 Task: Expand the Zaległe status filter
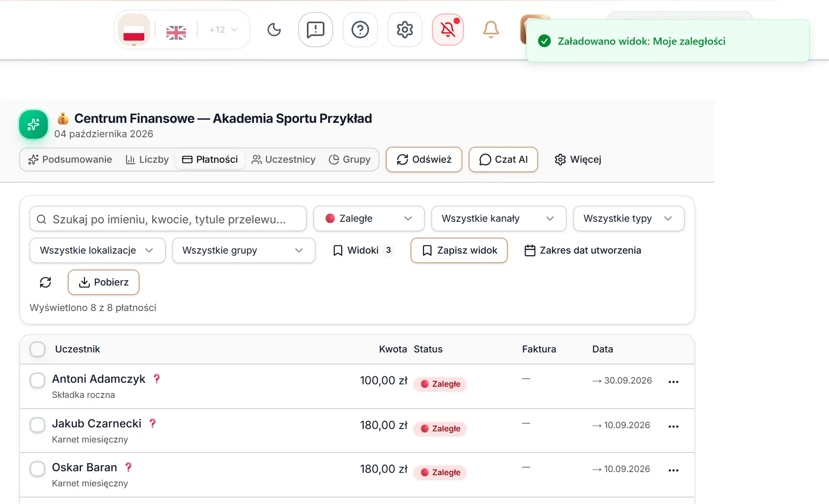[369, 219]
